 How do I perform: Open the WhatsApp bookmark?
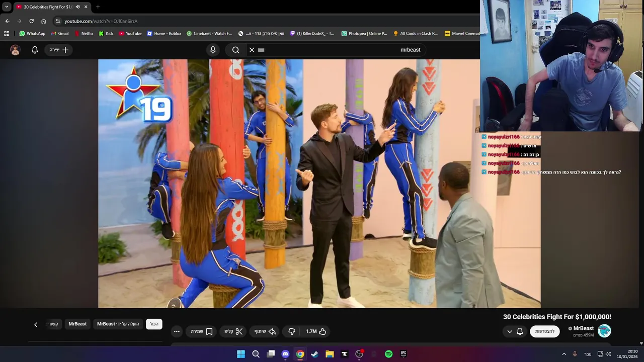click(32, 34)
